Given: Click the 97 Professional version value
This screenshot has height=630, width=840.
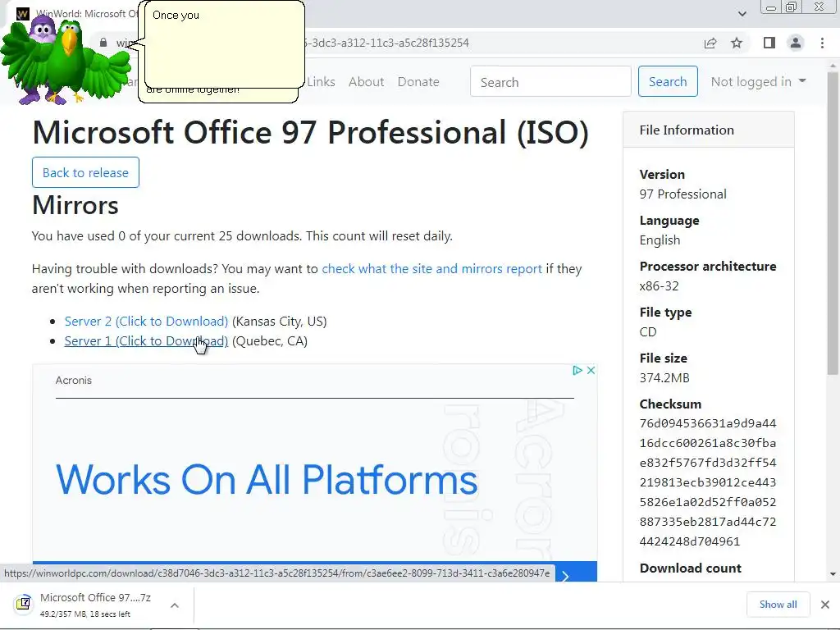Looking at the screenshot, I should click(683, 194).
